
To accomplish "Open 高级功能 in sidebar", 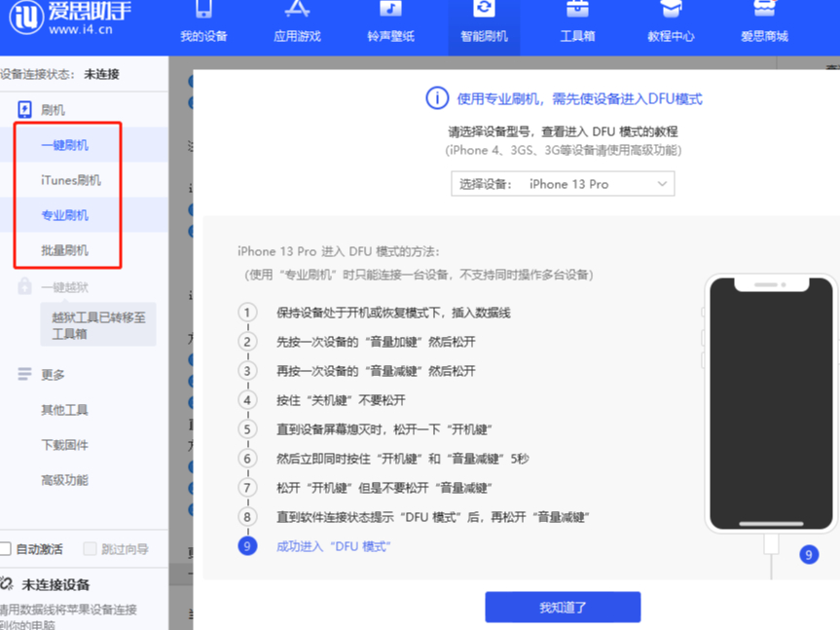I will click(x=65, y=480).
